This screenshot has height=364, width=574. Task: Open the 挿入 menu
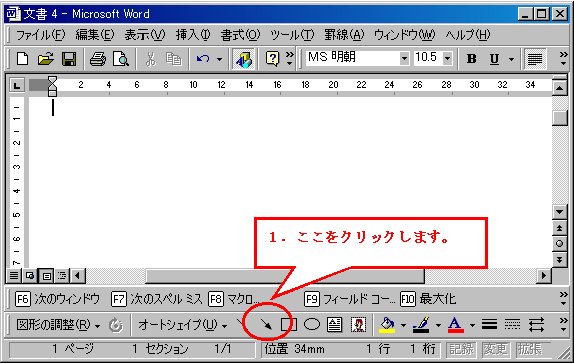tap(193, 35)
